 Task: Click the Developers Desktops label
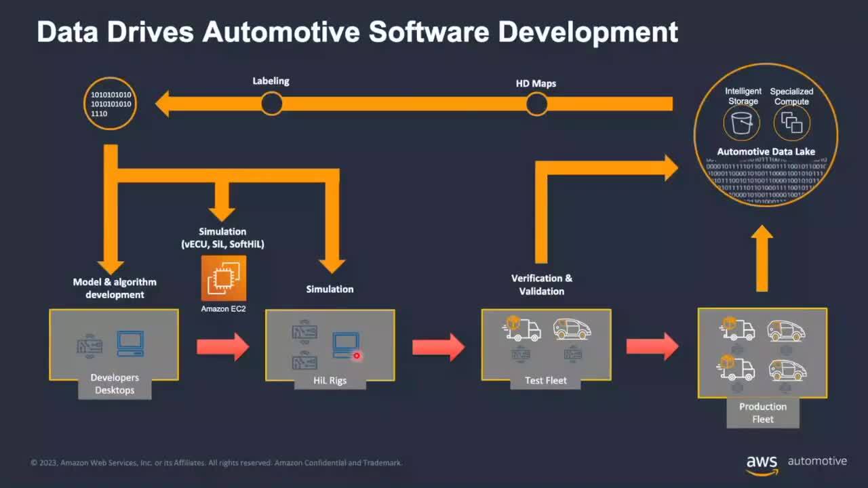[x=115, y=384]
